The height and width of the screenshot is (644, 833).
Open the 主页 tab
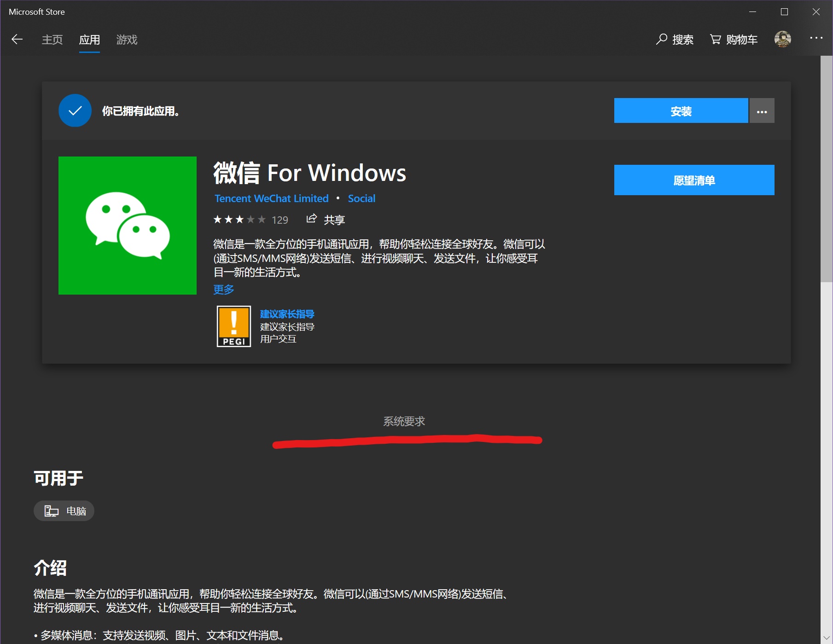tap(52, 40)
